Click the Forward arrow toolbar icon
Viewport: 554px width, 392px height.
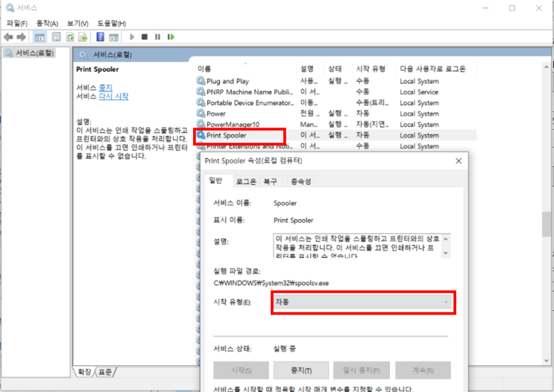(22, 37)
